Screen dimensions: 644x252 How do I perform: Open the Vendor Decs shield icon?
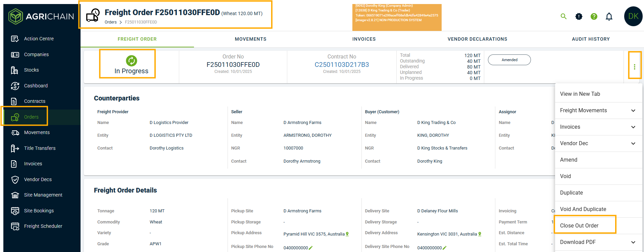point(15,179)
